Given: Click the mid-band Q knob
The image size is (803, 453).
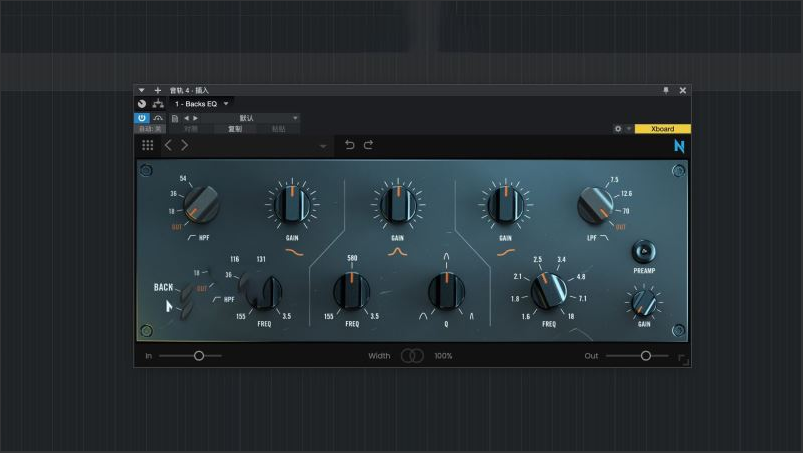Looking at the screenshot, I should tap(447, 292).
